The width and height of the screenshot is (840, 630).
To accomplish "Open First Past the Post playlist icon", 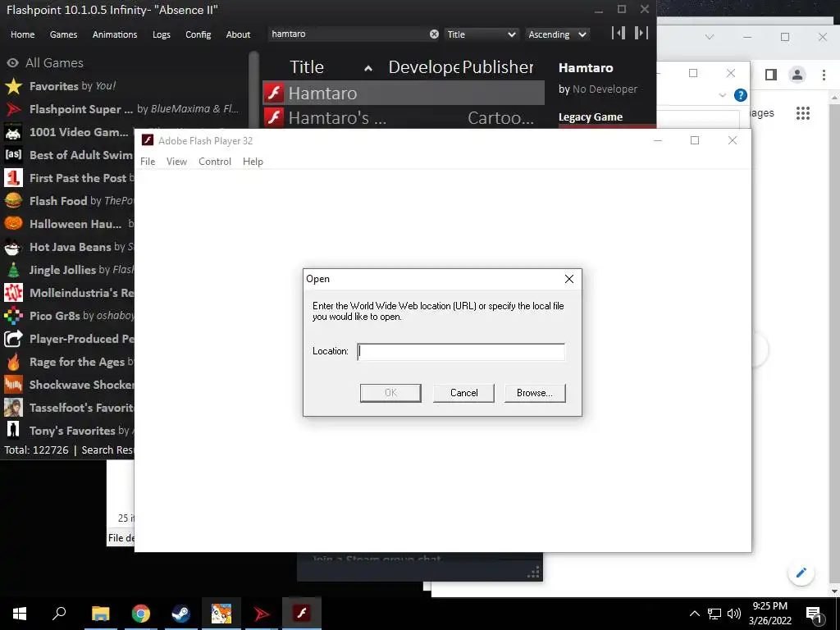I will [13, 178].
